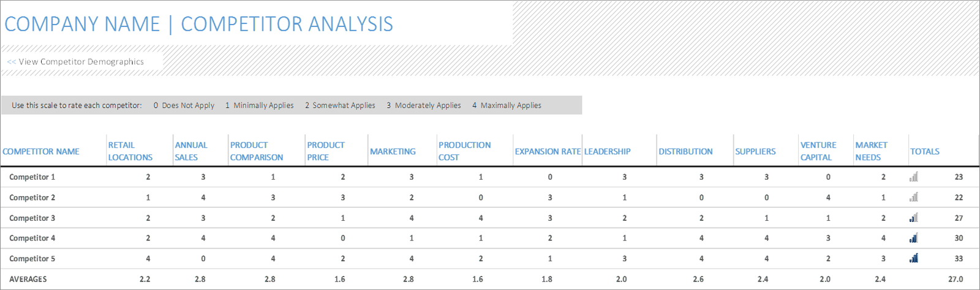Click the bar chart icon for Competitor 5
This screenshot has width=980, height=290.
[x=914, y=259]
